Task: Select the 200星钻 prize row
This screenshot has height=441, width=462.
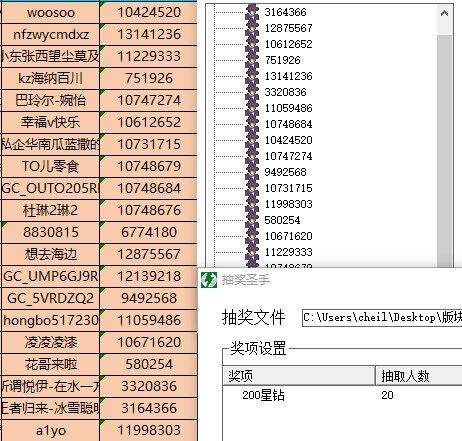Action: (343, 395)
